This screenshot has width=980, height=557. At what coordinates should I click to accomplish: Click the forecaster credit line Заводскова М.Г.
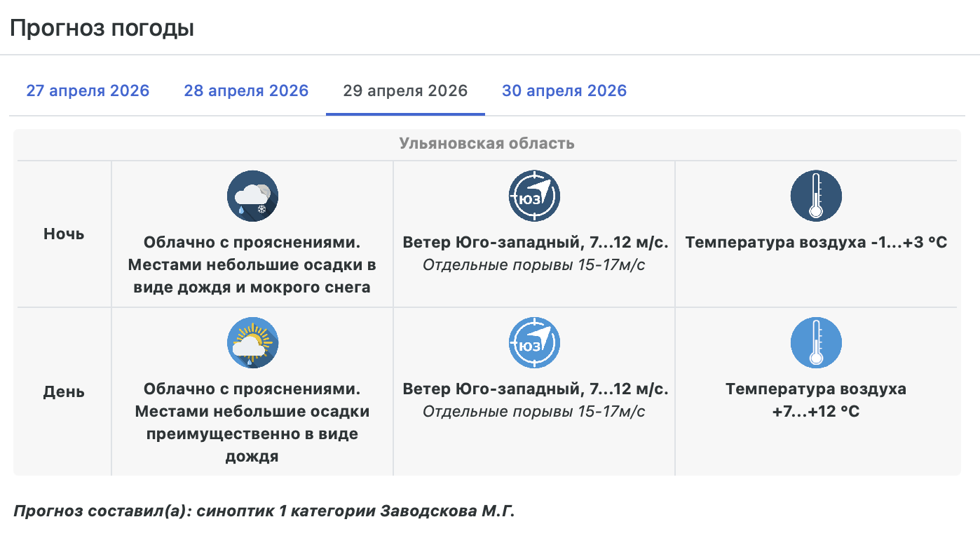tap(264, 511)
